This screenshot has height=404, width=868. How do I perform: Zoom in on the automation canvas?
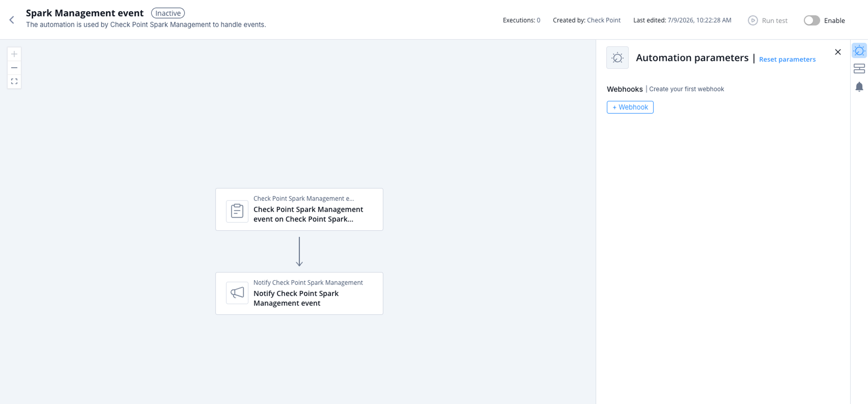point(14,54)
